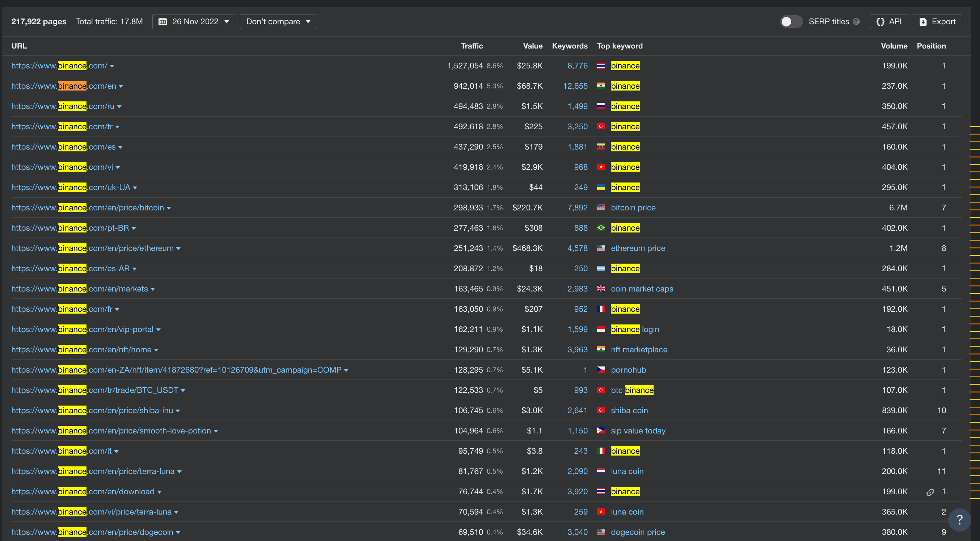The image size is (980, 541).
Task: Click the link icon in the binance.com/en/download row
Action: (930, 492)
